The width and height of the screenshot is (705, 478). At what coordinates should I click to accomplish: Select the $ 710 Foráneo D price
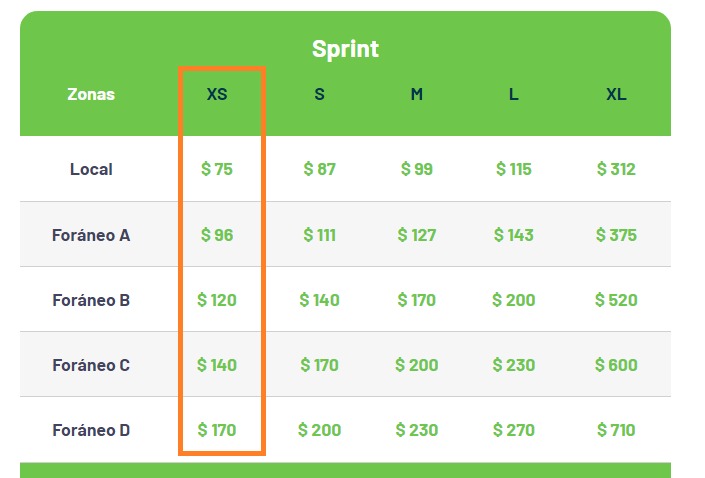click(616, 430)
